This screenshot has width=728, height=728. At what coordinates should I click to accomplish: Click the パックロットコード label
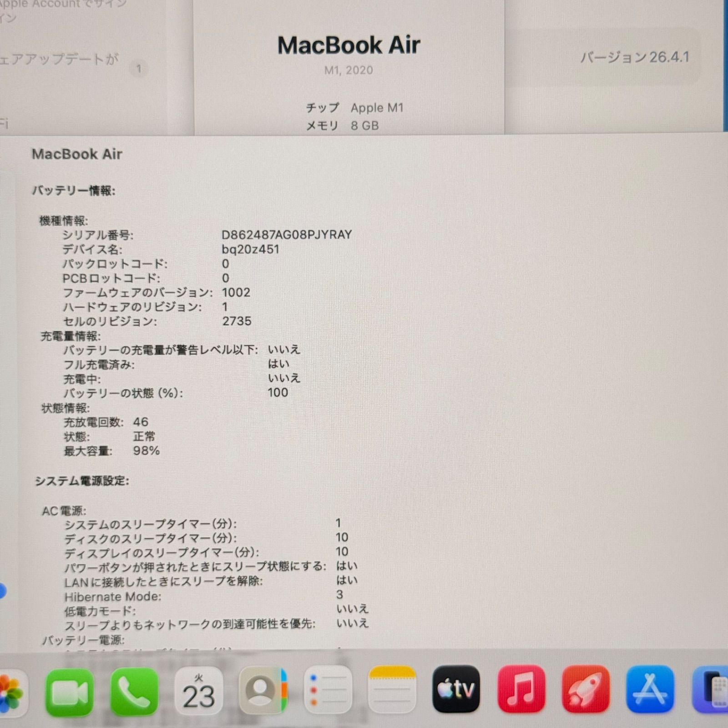pyautogui.click(x=115, y=264)
